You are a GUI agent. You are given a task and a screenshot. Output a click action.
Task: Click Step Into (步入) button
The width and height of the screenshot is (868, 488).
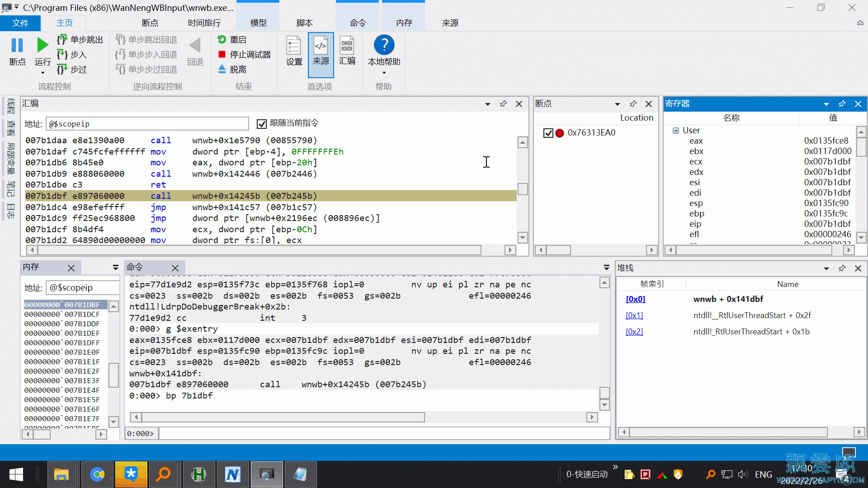72,55
